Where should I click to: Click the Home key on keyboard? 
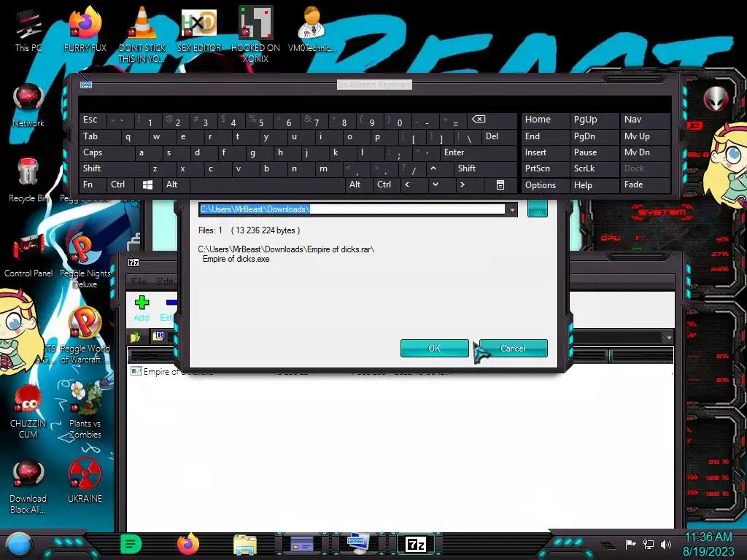pos(545,120)
